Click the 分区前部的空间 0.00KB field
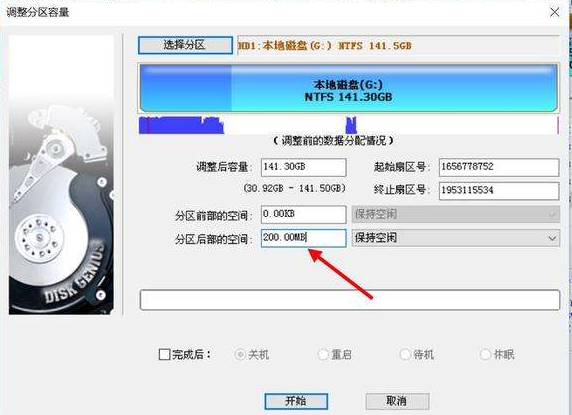Image resolution: width=572 pixels, height=415 pixels. [304, 214]
